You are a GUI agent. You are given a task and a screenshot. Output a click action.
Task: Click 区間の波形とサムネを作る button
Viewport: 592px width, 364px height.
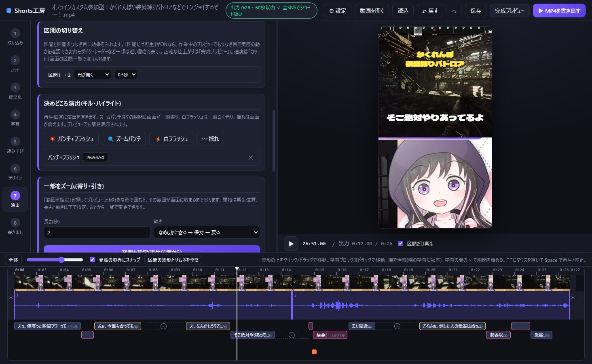coord(173,260)
